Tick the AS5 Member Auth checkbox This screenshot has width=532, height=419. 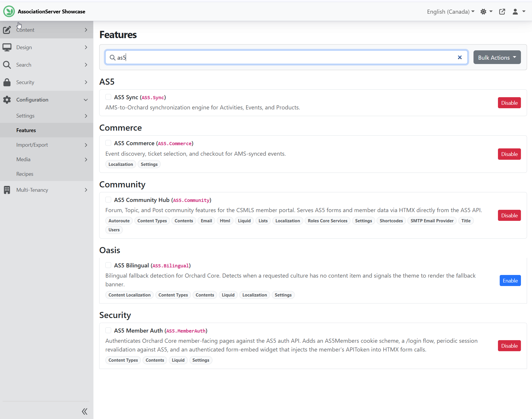pos(108,330)
